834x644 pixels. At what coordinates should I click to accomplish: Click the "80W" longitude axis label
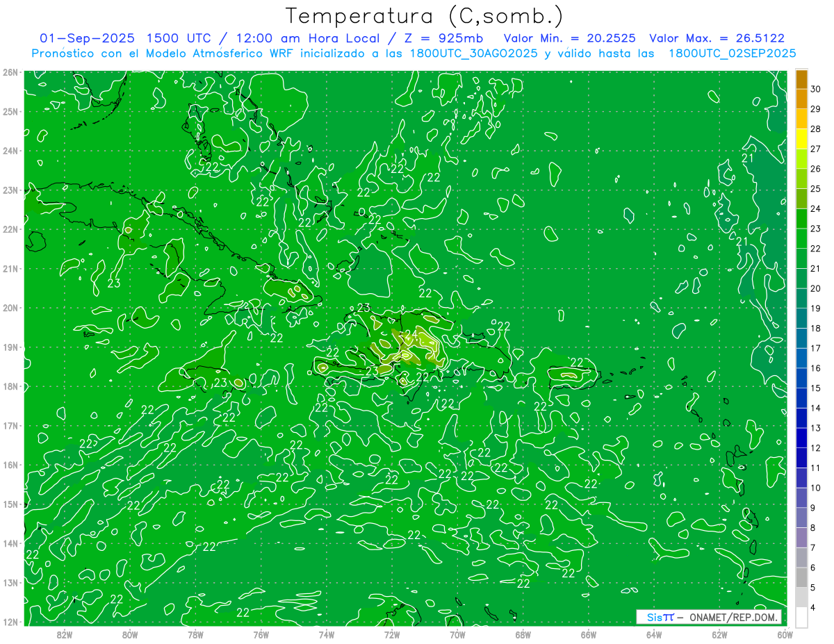tap(130, 634)
